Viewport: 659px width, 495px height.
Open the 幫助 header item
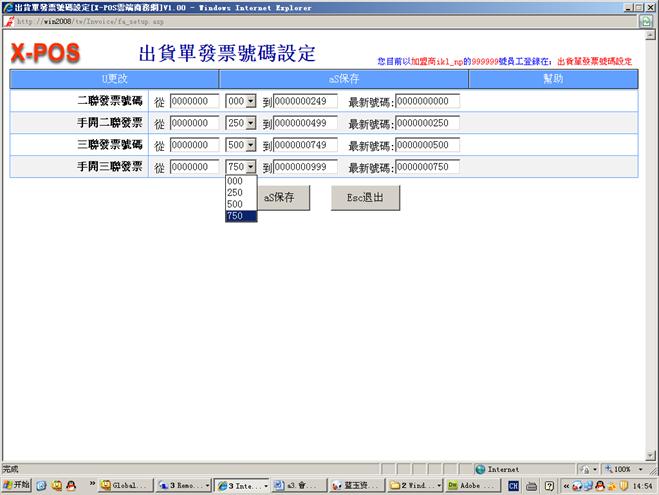(552, 78)
